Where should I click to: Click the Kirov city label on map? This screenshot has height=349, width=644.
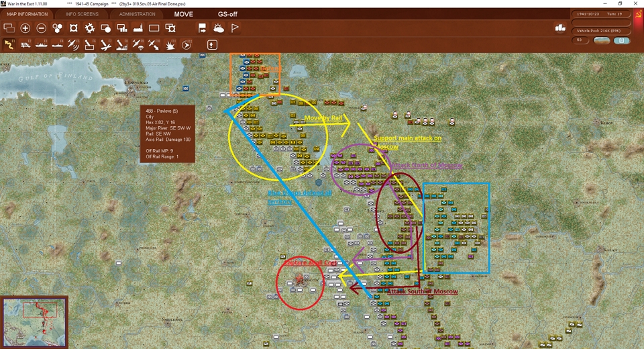tap(606, 123)
